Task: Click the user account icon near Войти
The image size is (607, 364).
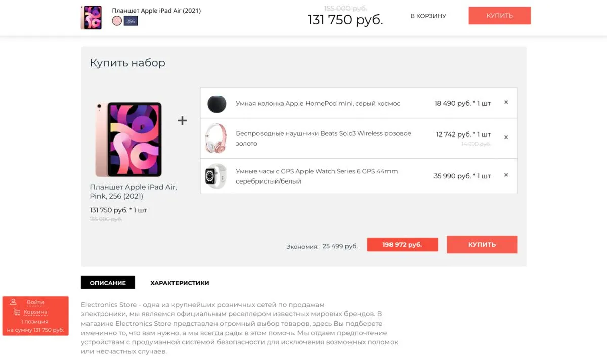Action: 14,302
